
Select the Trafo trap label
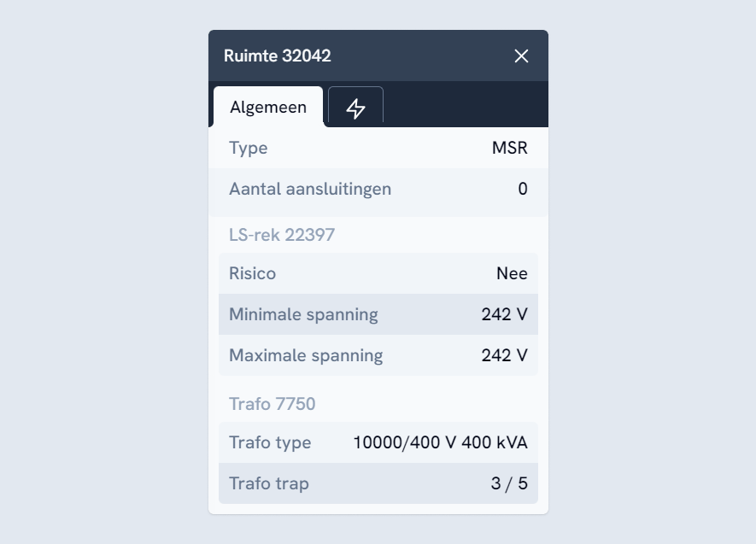269,483
